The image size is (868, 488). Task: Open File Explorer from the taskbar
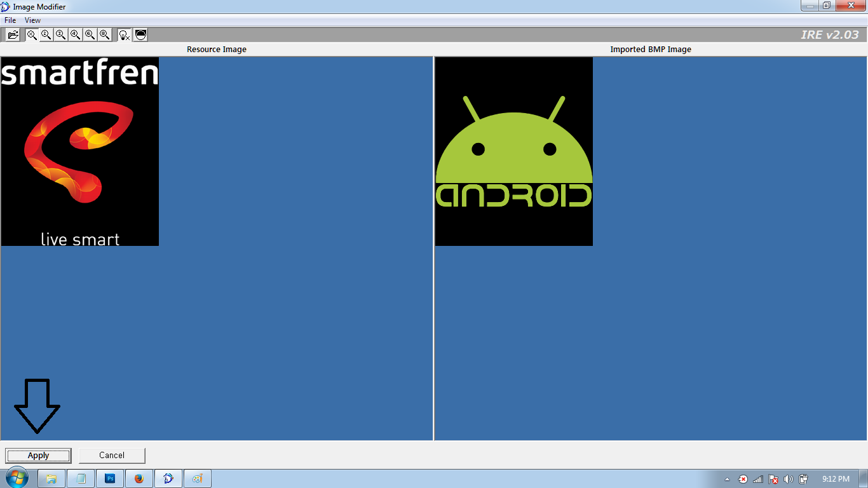pyautogui.click(x=51, y=478)
